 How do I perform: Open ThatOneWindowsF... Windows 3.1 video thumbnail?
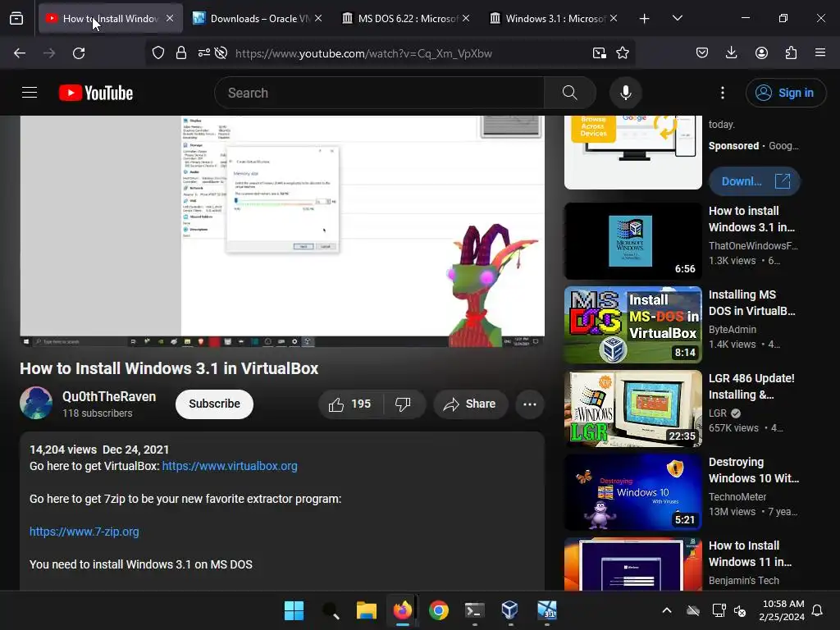click(632, 241)
